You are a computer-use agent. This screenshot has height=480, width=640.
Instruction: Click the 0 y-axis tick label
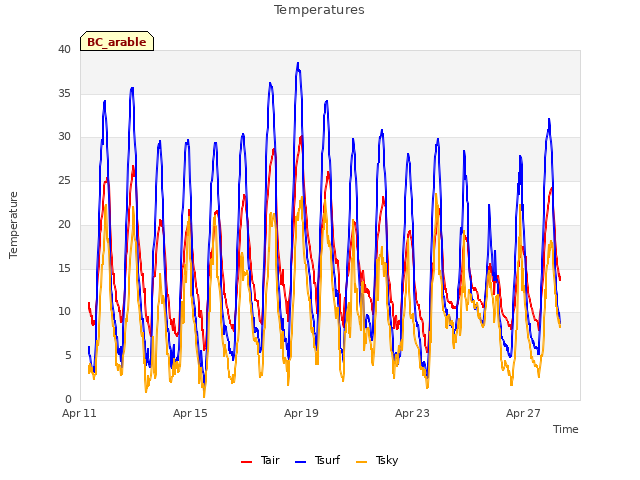coord(68,399)
